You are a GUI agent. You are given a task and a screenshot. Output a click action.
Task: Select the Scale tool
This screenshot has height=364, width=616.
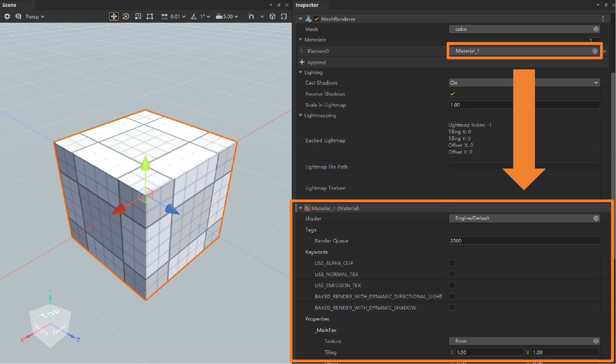click(138, 16)
